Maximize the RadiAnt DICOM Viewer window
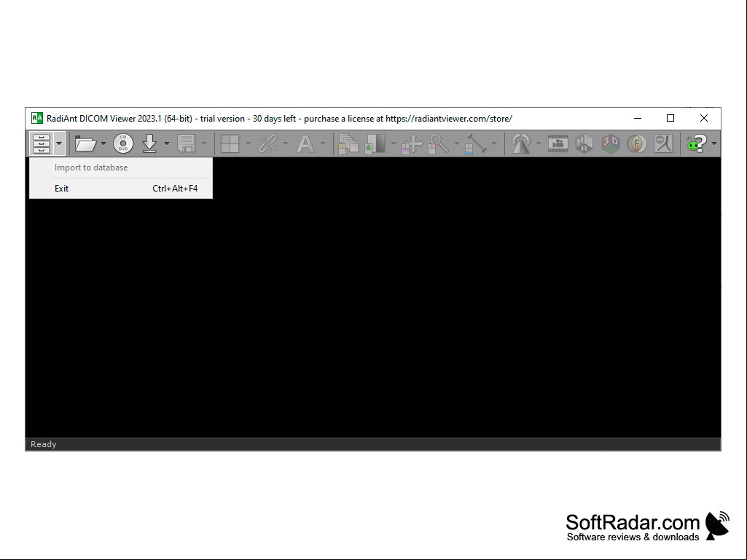747x560 pixels. click(x=670, y=118)
